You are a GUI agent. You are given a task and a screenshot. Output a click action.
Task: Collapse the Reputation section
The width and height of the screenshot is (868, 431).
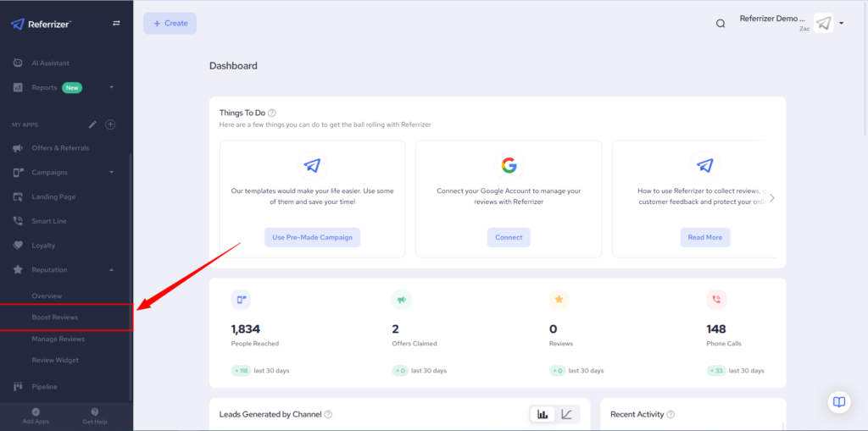111,270
